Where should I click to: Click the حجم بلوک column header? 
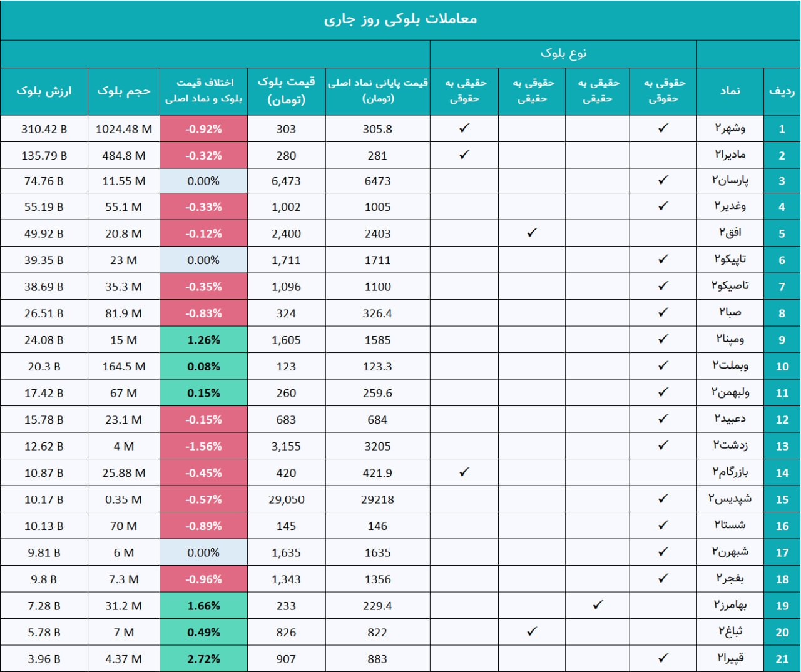[x=124, y=91]
